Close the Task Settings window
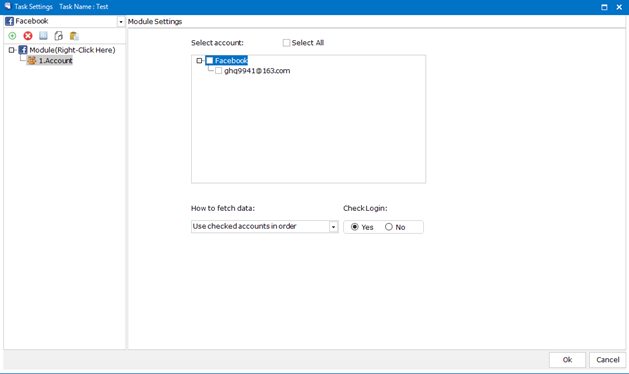 click(619, 7)
